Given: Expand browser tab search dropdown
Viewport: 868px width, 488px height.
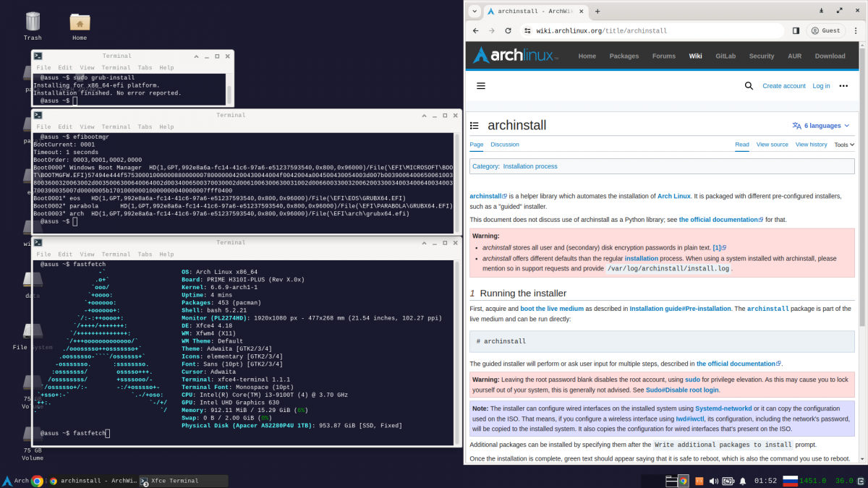Looking at the screenshot, I should [473, 12].
